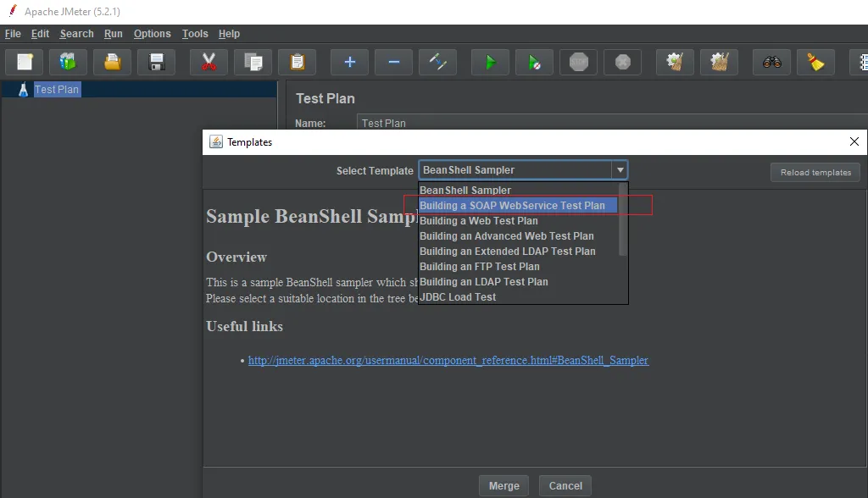This screenshot has width=868, height=498.
Task: Click the Open file folder icon
Action: point(113,62)
